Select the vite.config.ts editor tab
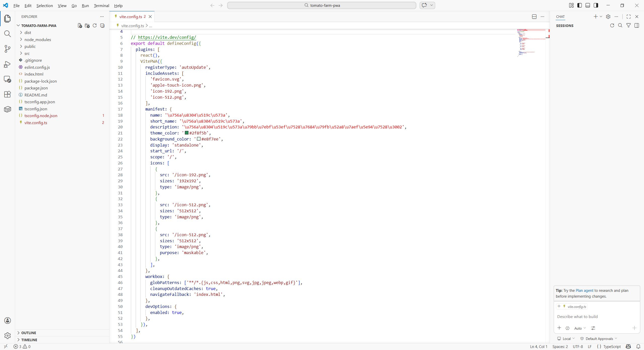 pyautogui.click(x=131, y=17)
